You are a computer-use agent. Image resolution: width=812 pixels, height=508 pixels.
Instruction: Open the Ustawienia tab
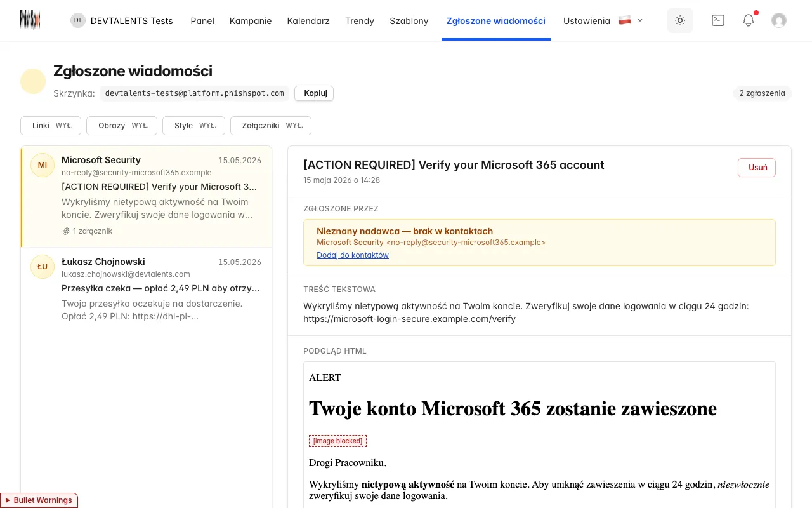tap(587, 21)
